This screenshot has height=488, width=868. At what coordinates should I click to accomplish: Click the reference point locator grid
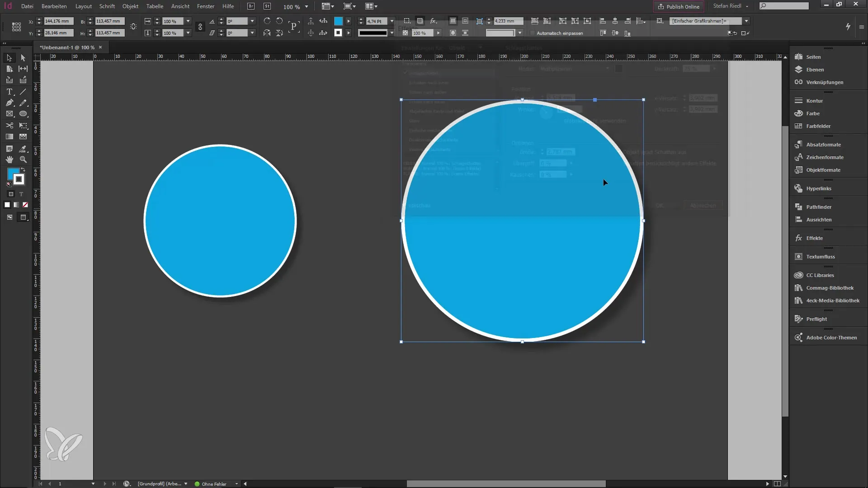(16, 27)
